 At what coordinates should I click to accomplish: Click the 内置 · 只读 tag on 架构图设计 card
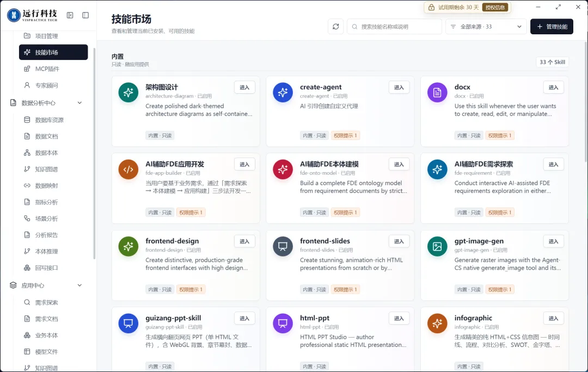160,136
